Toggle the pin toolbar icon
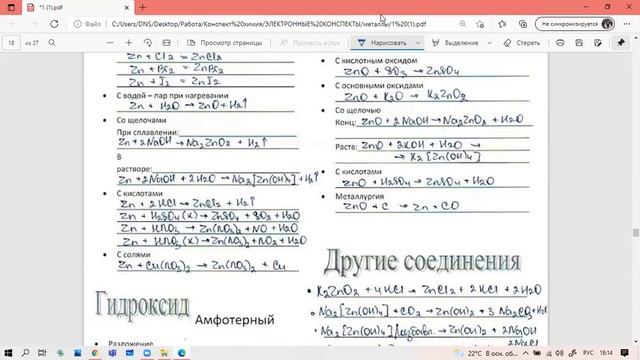Image resolution: width=640 pixels, height=360 pixels. pos(621,42)
